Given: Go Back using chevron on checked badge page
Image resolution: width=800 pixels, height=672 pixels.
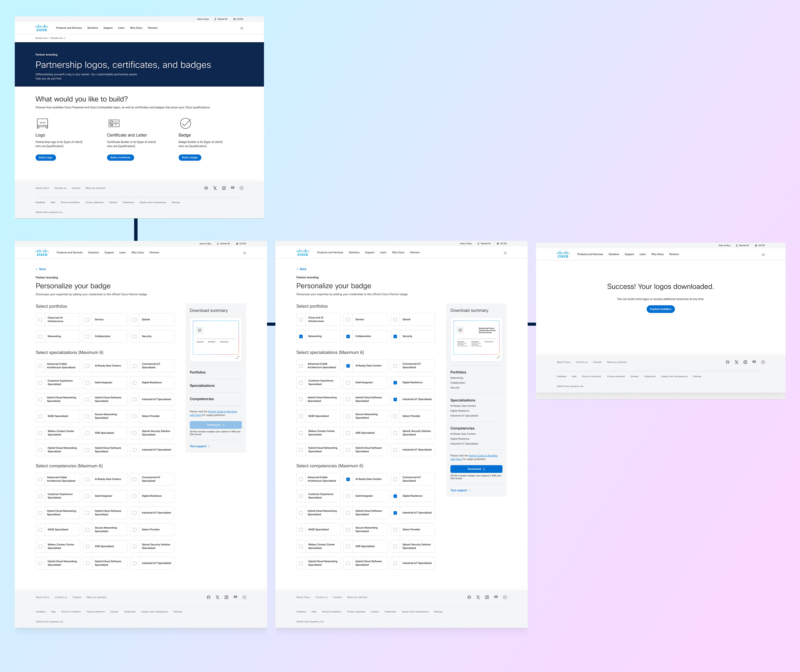Looking at the screenshot, I should point(298,269).
